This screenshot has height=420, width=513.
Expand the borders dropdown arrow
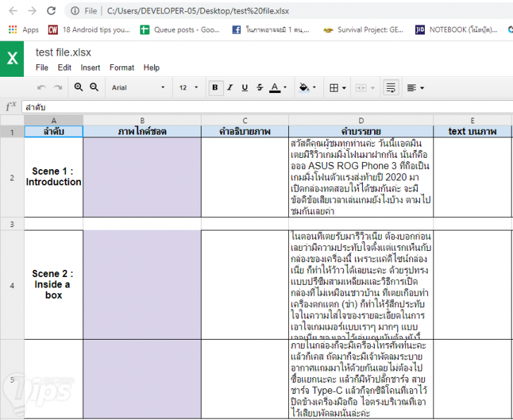344,87
